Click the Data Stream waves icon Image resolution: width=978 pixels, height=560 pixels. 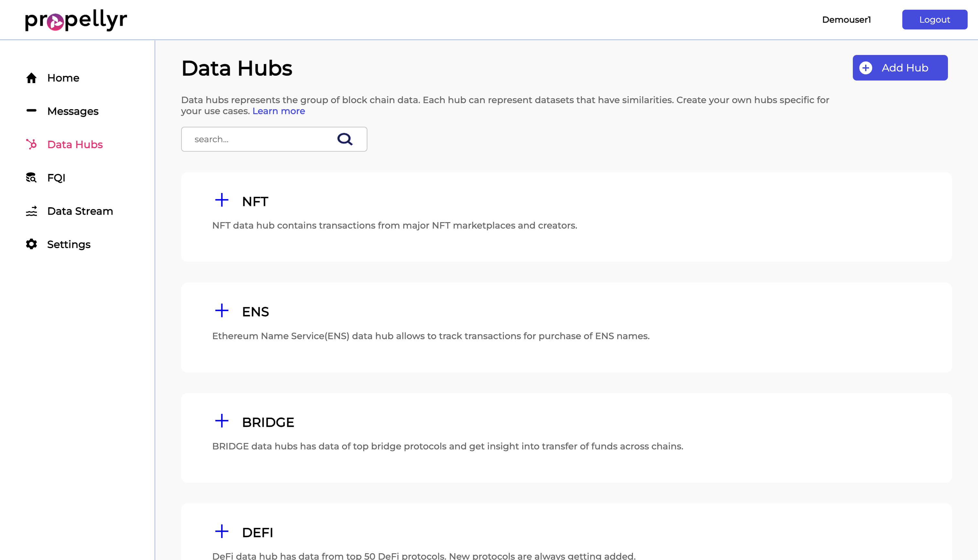tap(32, 211)
